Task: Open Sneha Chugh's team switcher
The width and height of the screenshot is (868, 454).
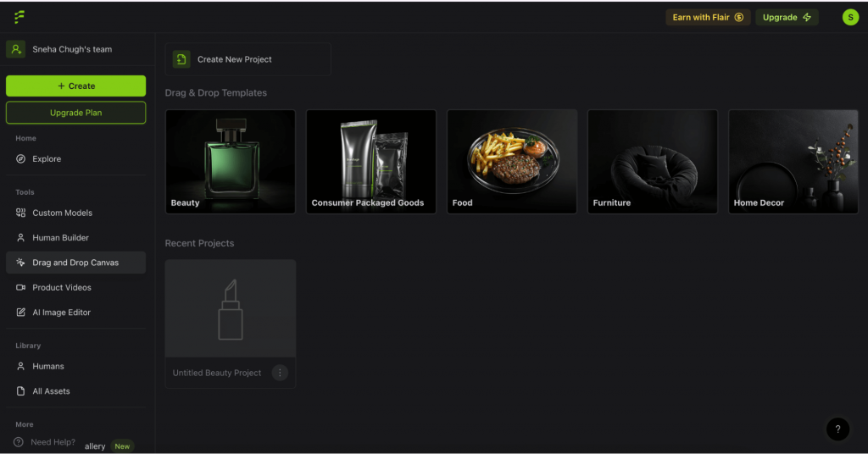Action: [x=72, y=49]
